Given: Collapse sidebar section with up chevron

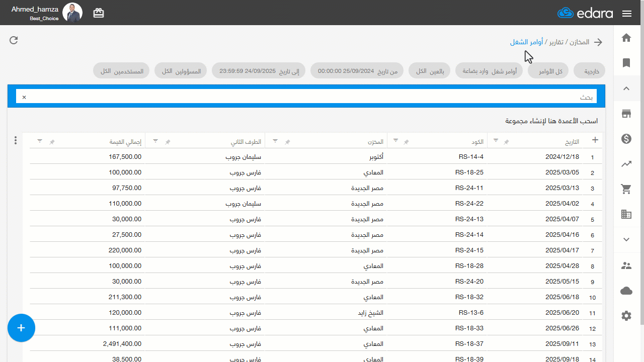Looking at the screenshot, I should point(626,88).
